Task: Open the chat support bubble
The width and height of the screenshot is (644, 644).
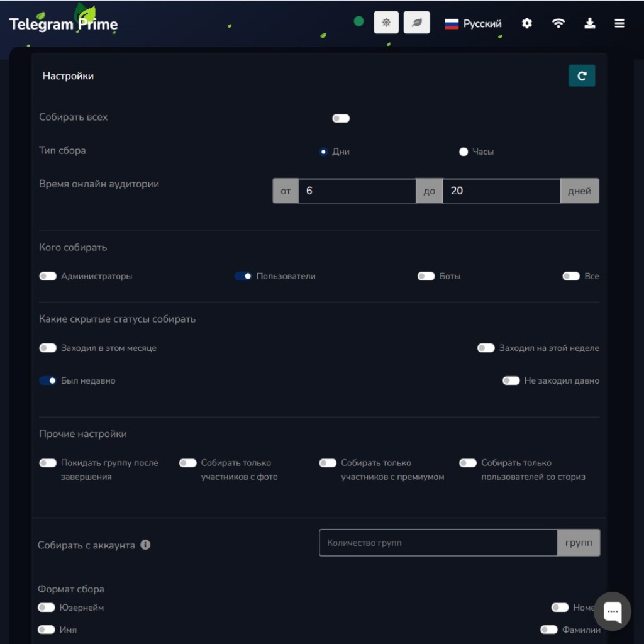Action: click(x=613, y=611)
